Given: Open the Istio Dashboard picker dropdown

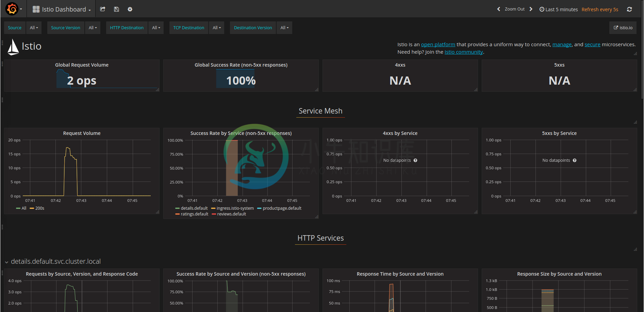Looking at the screenshot, I should [62, 9].
